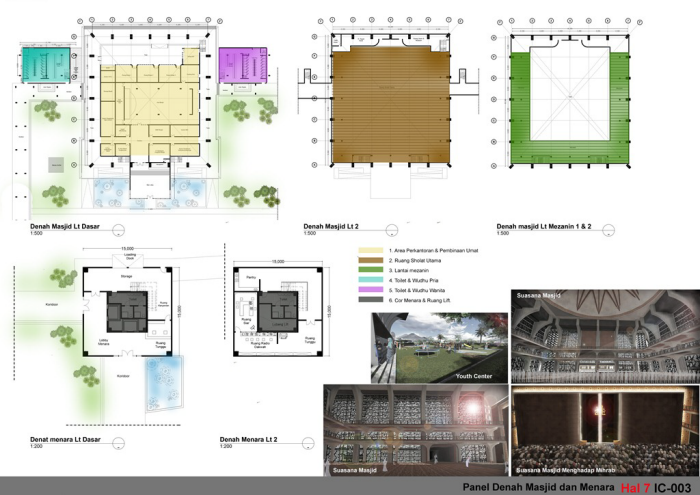The width and height of the screenshot is (700, 495).
Task: Pick the cyan Toilet & Wudhu Pria swatch
Action: pos(372,279)
